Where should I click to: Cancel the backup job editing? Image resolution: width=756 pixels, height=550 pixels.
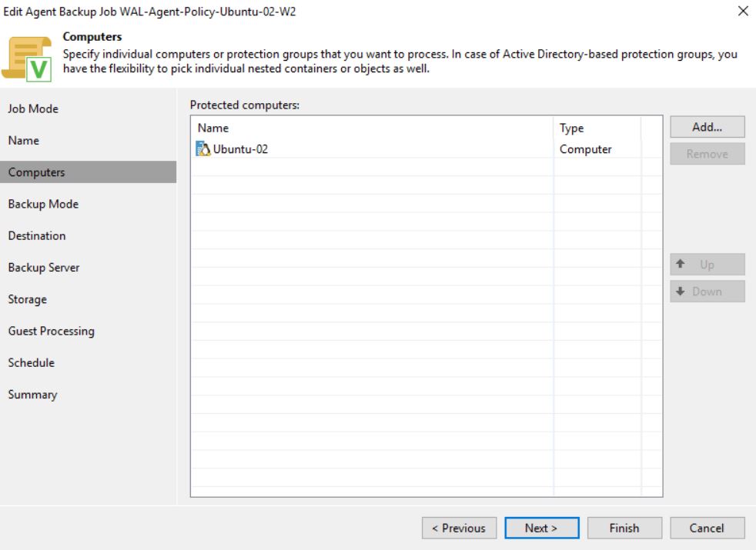[707, 528]
